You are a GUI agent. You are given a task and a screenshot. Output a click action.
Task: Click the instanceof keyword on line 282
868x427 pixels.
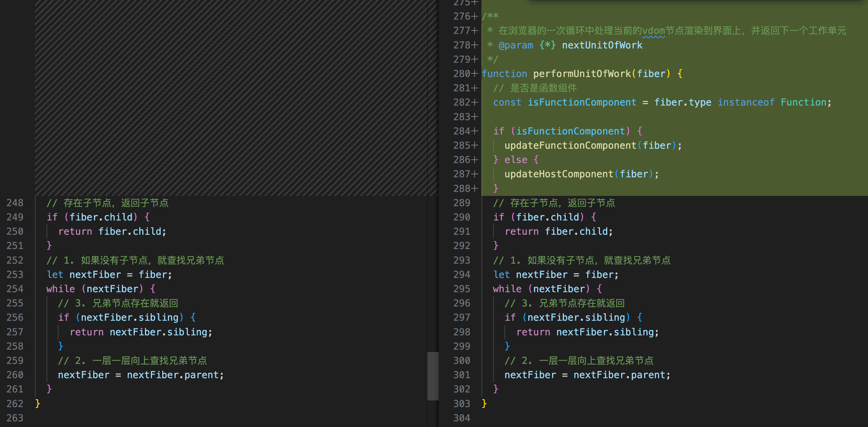point(746,102)
